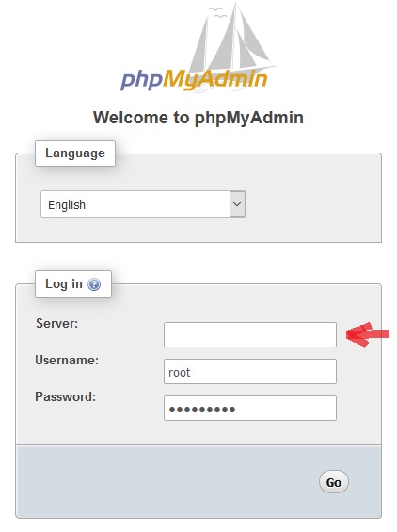Viewport: 397px width, 532px height.
Task: Focus the empty Server input field
Action: [x=250, y=335]
